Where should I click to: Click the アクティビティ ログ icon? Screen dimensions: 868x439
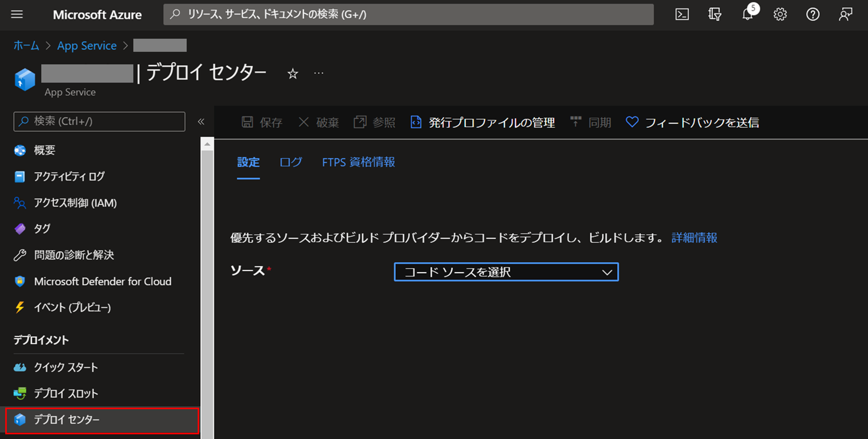coord(20,176)
